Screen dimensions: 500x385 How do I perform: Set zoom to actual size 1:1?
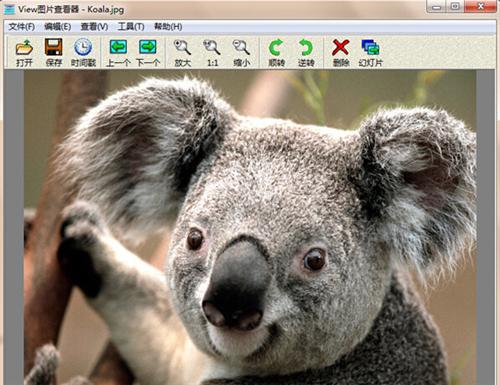(212, 52)
